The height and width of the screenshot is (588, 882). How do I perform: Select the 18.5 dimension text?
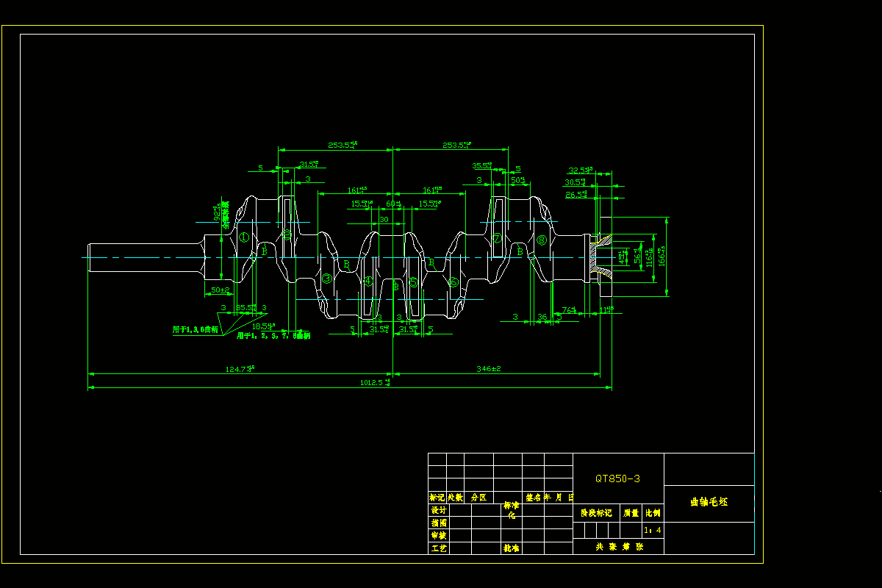point(263,326)
